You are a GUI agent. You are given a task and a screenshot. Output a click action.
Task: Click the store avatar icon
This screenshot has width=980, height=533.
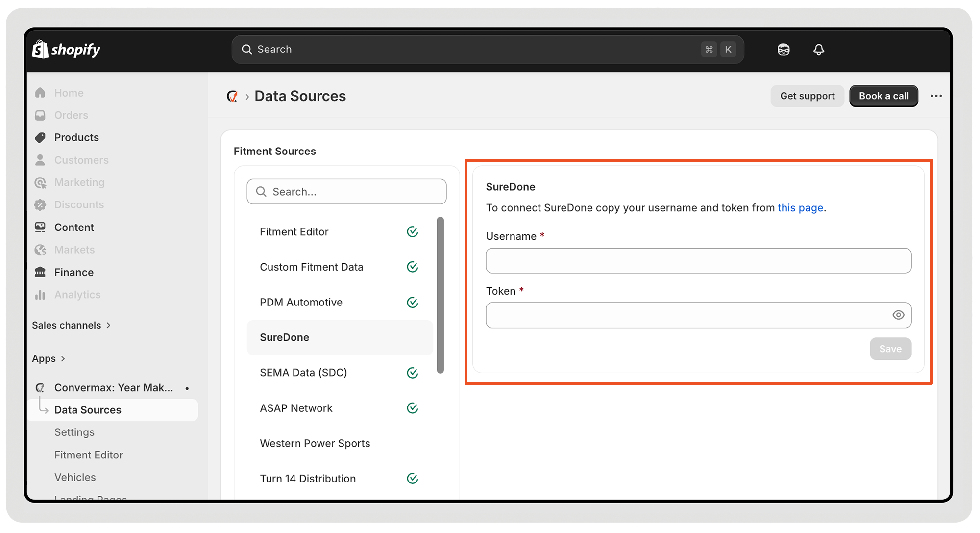point(784,50)
